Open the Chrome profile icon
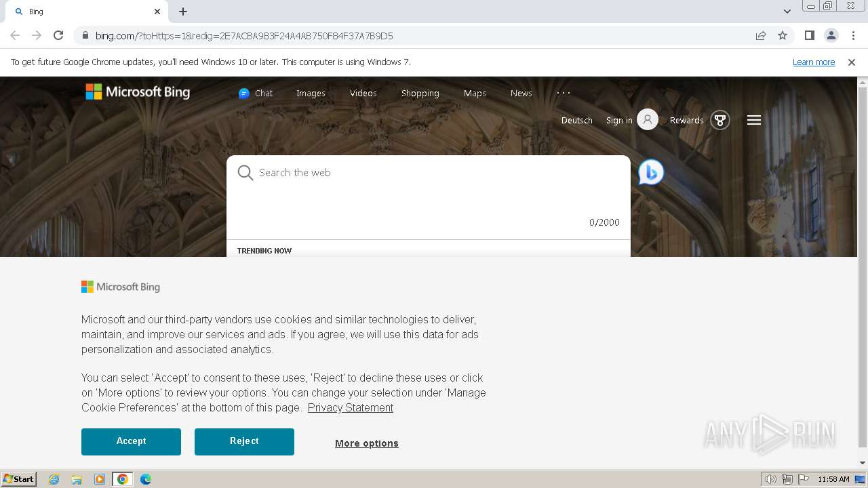This screenshot has width=868, height=488. tap(831, 35)
